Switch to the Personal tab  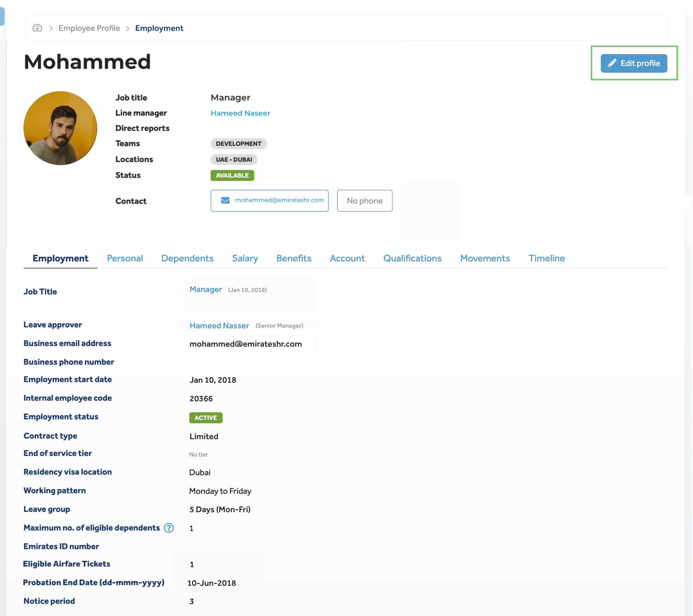tap(125, 258)
